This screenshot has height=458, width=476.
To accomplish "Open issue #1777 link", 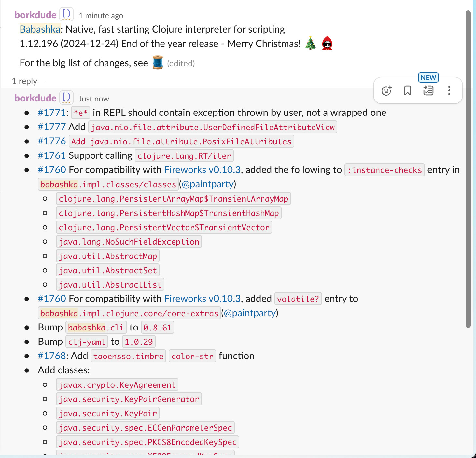I will pyautogui.click(x=52, y=127).
